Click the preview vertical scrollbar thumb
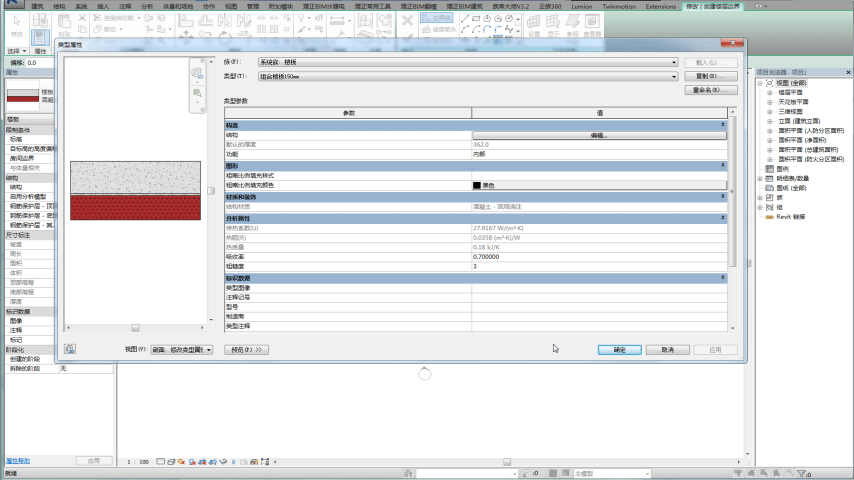Viewport: 854px width, 480px height. [211, 191]
